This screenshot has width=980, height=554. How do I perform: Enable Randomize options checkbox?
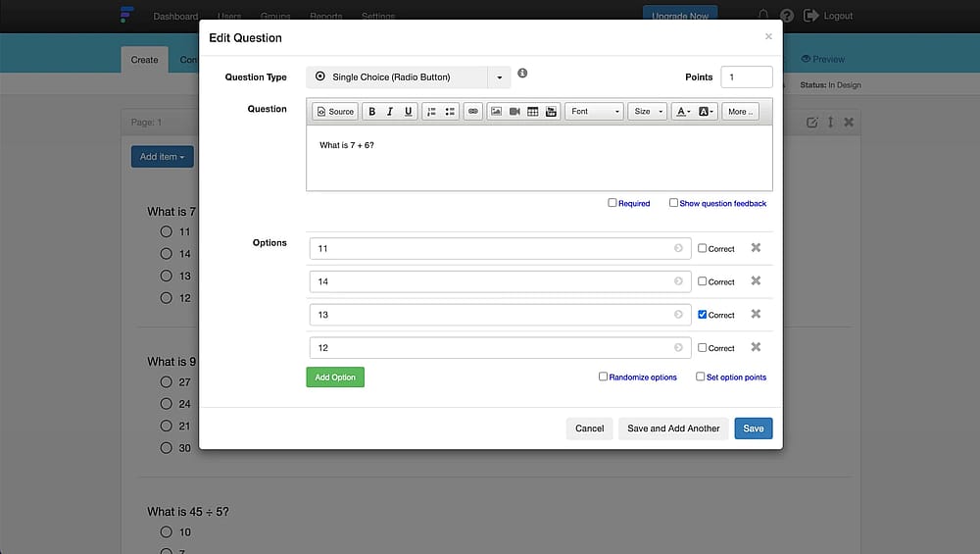tap(603, 377)
